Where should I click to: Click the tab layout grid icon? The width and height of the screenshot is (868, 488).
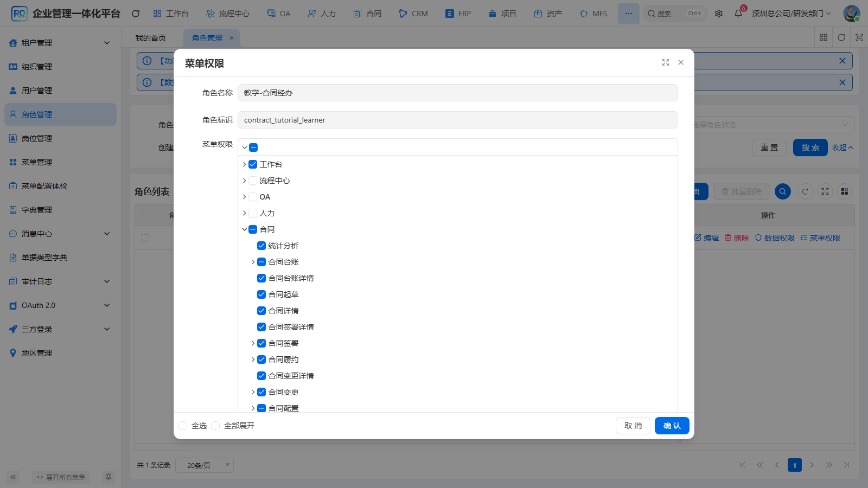(x=824, y=37)
